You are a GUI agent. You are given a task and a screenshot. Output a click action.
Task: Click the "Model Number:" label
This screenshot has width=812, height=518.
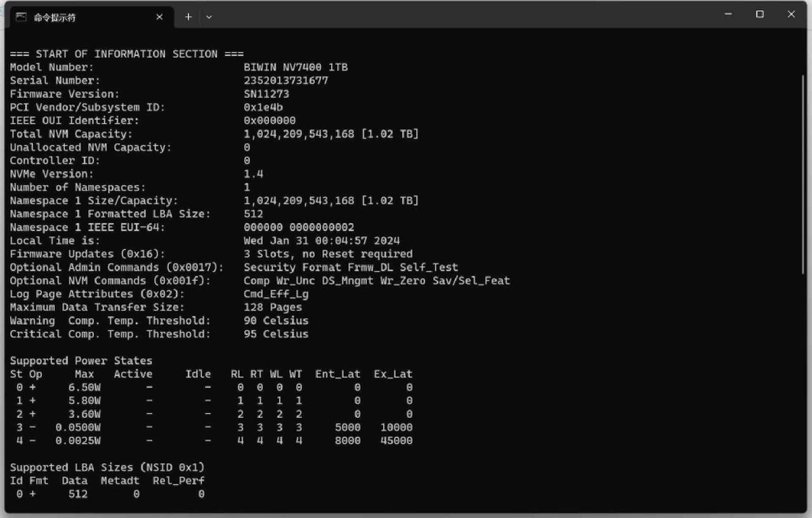coord(52,67)
